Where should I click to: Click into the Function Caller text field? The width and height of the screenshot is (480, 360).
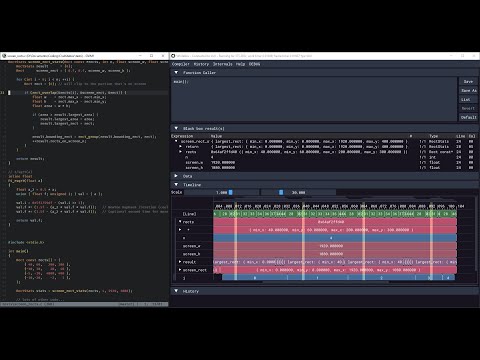(314, 99)
